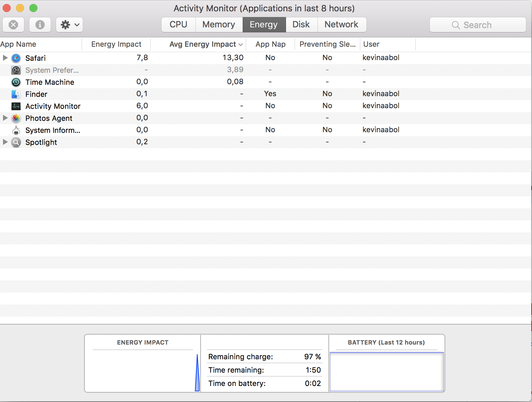Click the Photos Agent flower icon

pos(16,118)
